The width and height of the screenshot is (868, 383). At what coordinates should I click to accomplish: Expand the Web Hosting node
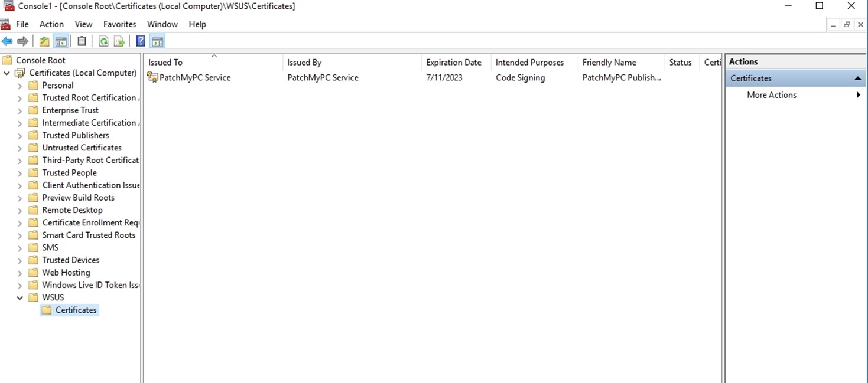tap(19, 273)
